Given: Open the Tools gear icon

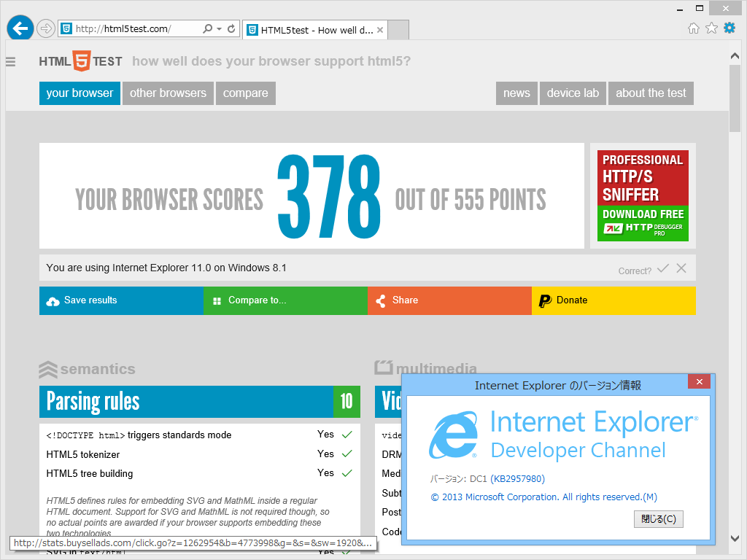Looking at the screenshot, I should click(x=729, y=28).
